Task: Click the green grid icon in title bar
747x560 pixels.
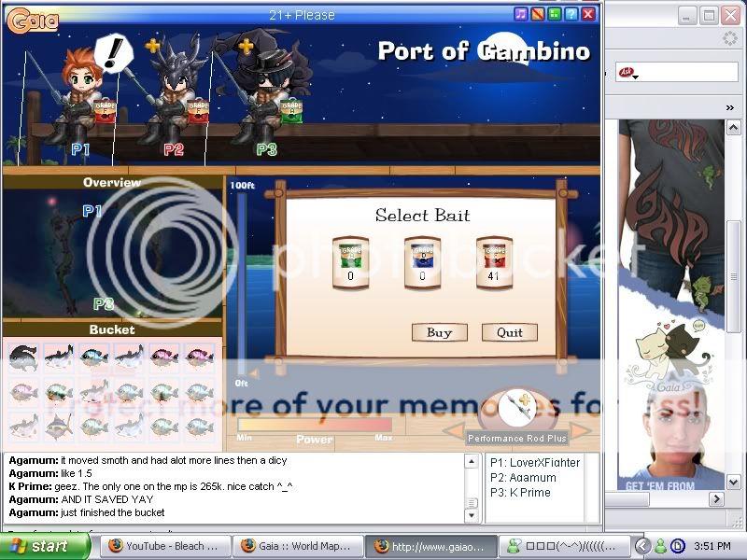Action: pyautogui.click(x=555, y=14)
